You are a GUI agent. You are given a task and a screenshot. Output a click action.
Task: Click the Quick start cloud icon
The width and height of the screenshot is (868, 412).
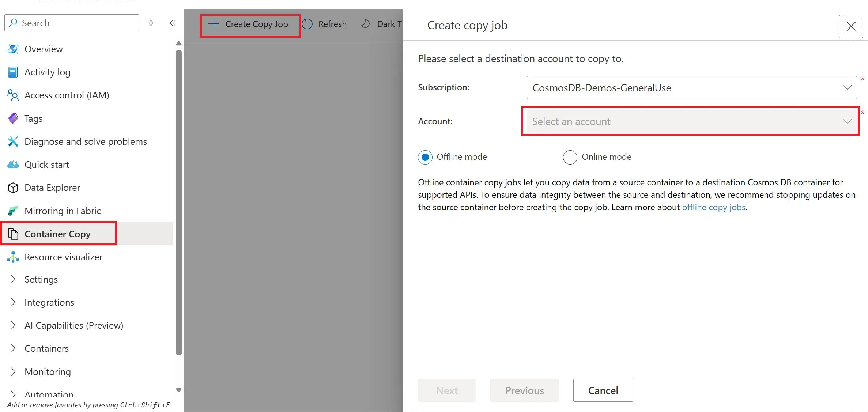tap(13, 165)
